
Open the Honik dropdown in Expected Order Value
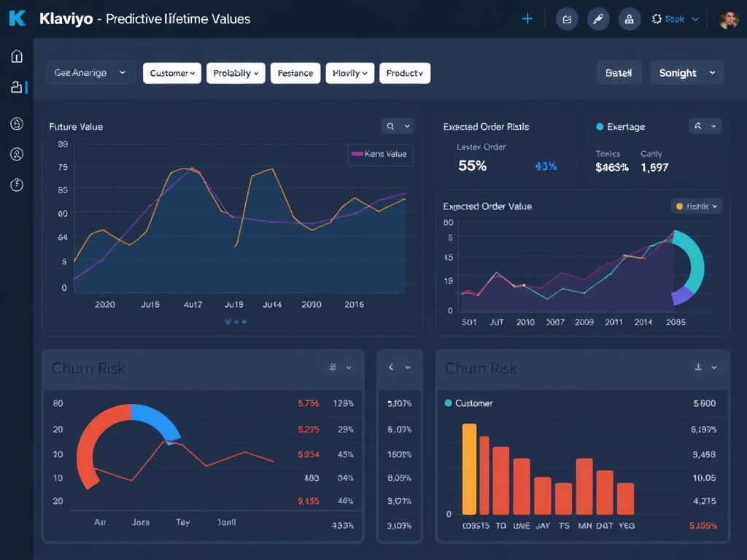point(695,206)
